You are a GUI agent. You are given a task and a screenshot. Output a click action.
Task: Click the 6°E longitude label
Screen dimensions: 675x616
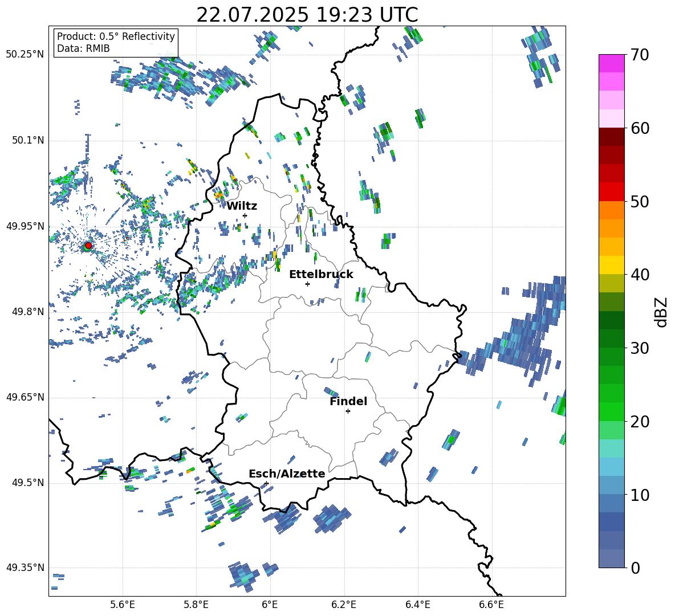[270, 605]
